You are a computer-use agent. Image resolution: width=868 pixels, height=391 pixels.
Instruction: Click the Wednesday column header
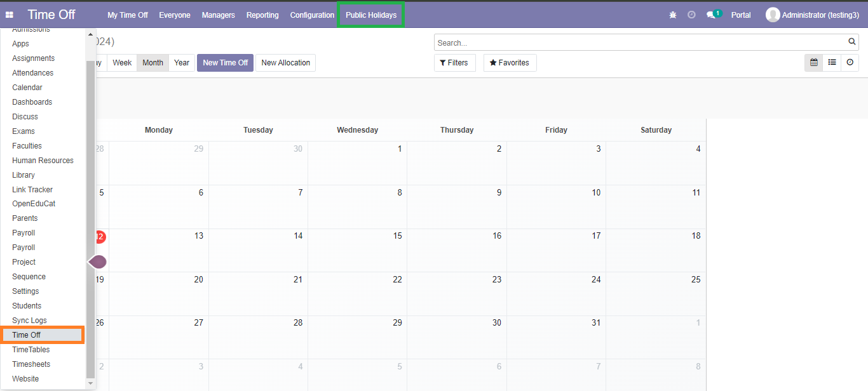357,130
